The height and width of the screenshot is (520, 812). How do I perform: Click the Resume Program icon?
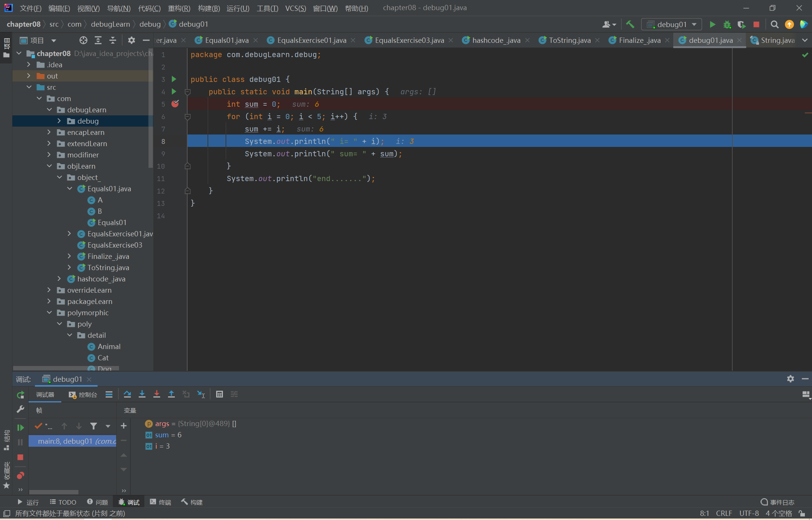20,428
